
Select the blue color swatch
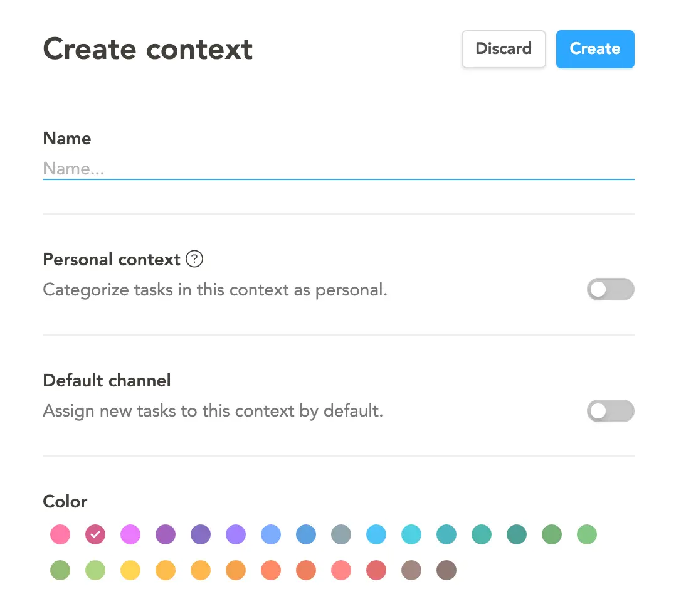point(306,534)
